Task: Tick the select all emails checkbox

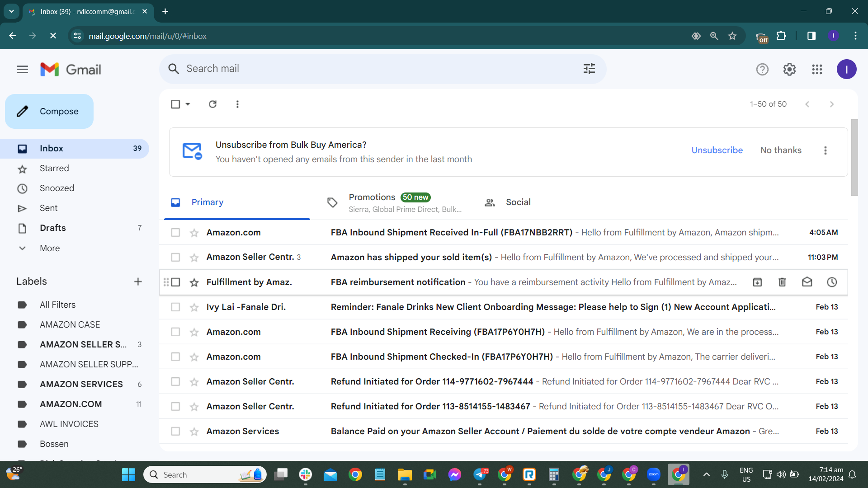Action: 175,104
